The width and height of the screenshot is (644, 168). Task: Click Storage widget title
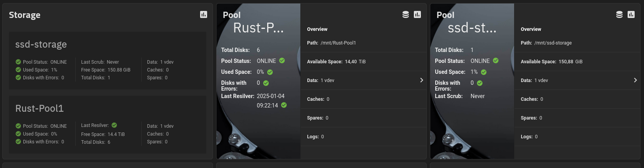25,15
